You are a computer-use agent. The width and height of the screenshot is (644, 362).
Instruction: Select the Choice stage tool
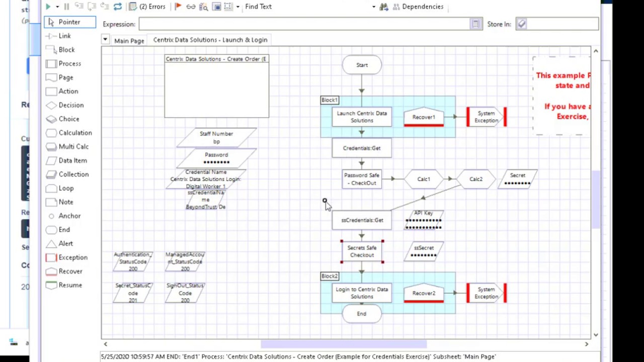pyautogui.click(x=69, y=119)
